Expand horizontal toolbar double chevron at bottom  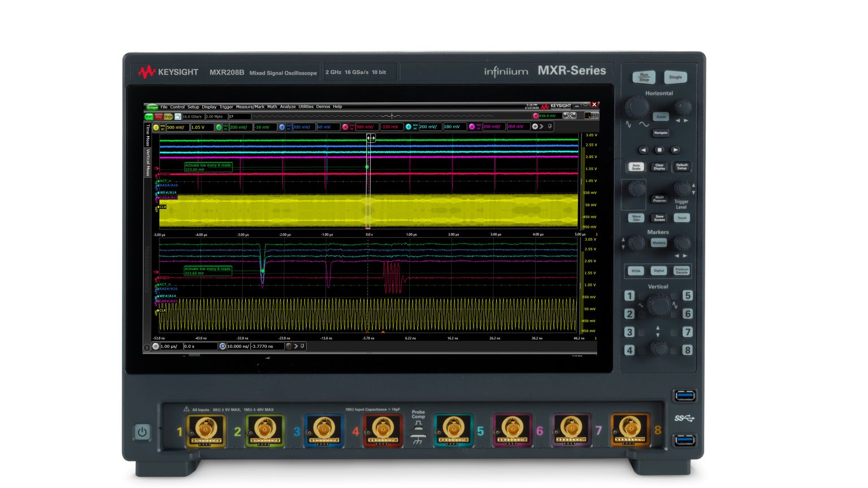[x=296, y=346]
